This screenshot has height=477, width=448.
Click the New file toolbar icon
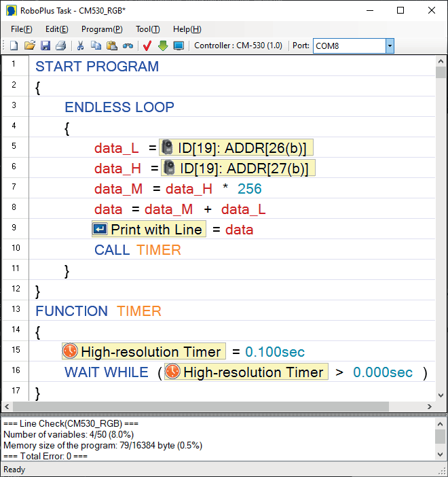pyautogui.click(x=14, y=46)
